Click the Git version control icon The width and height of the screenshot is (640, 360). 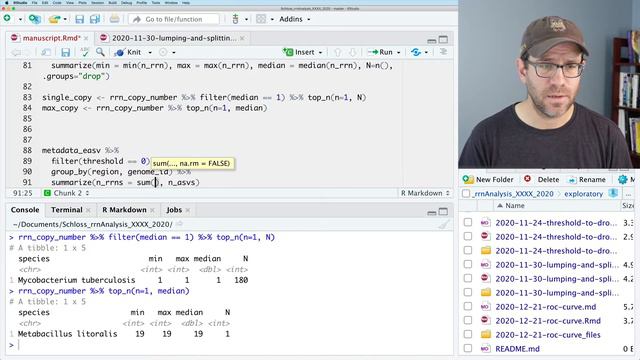pos(236,19)
